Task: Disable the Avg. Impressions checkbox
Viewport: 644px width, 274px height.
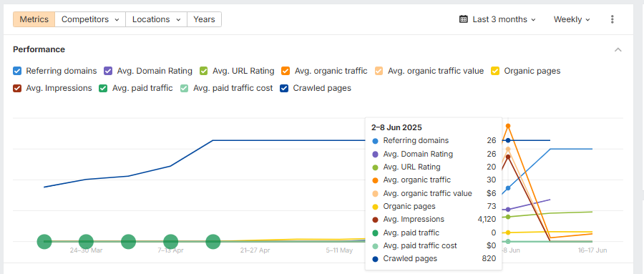Action: pos(17,88)
